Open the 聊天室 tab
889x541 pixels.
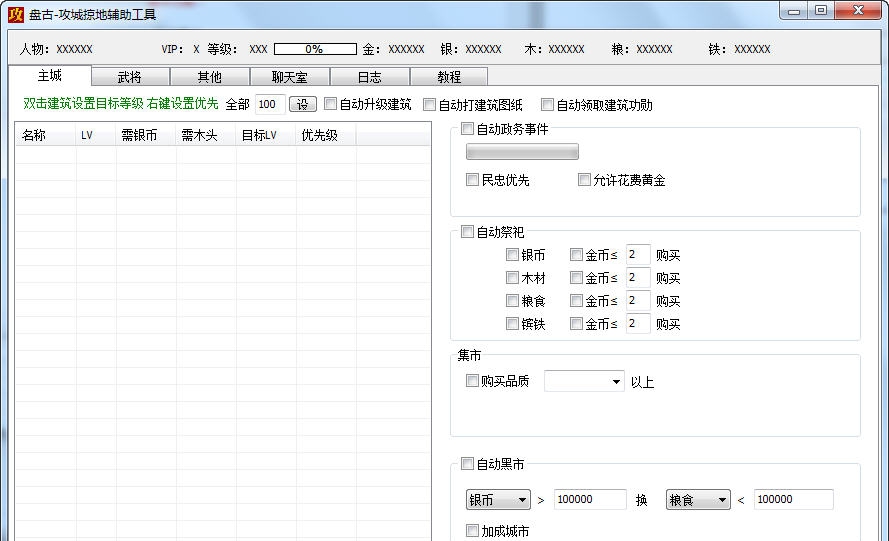click(289, 77)
